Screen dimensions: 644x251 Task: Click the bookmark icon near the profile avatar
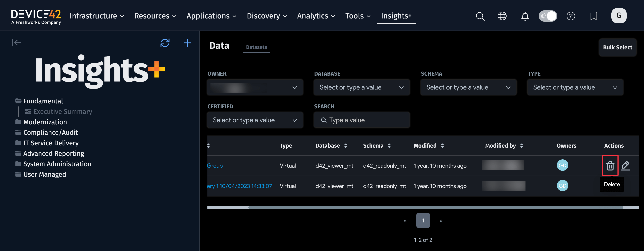point(594,16)
